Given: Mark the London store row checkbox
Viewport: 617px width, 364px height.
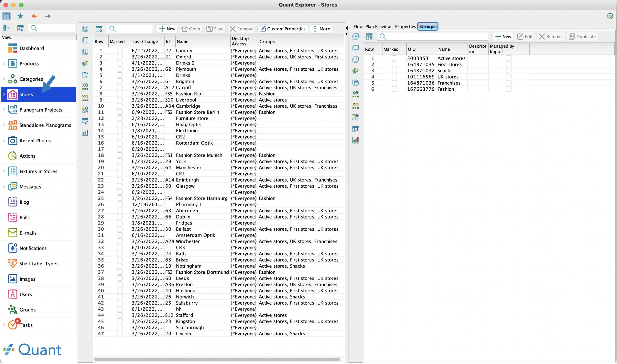Looking at the screenshot, I should [x=120, y=51].
